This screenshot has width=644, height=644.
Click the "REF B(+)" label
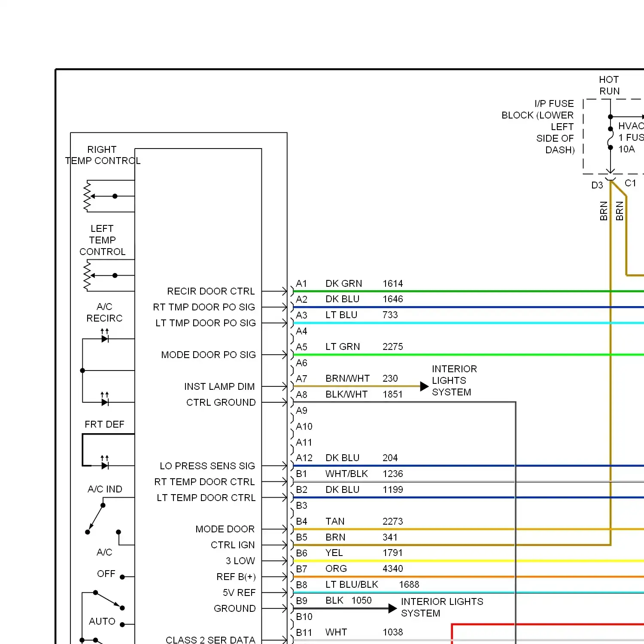tap(236, 577)
